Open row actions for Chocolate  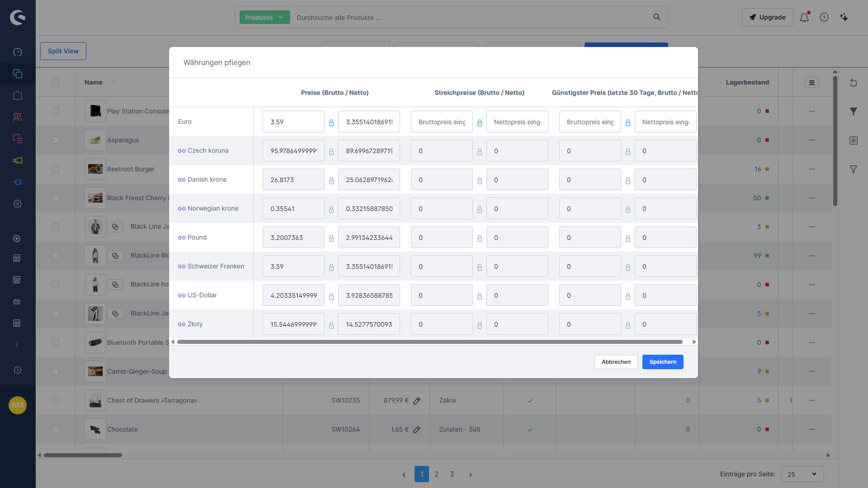click(x=812, y=429)
